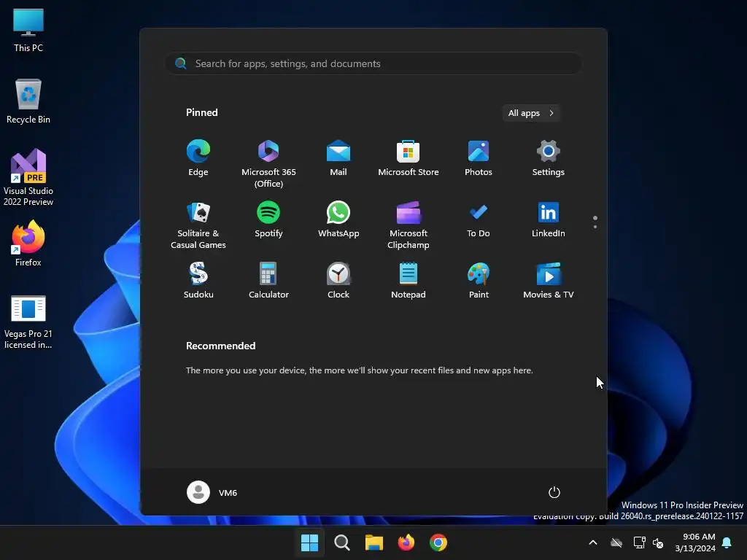The width and height of the screenshot is (747, 560).
Task: Open the VM6 user account menu
Action: click(212, 492)
